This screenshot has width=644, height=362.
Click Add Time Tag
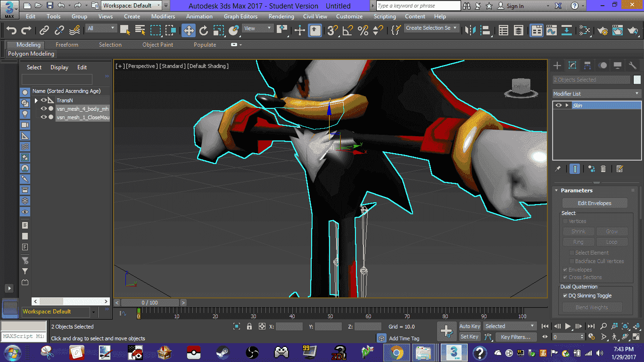(x=404, y=338)
